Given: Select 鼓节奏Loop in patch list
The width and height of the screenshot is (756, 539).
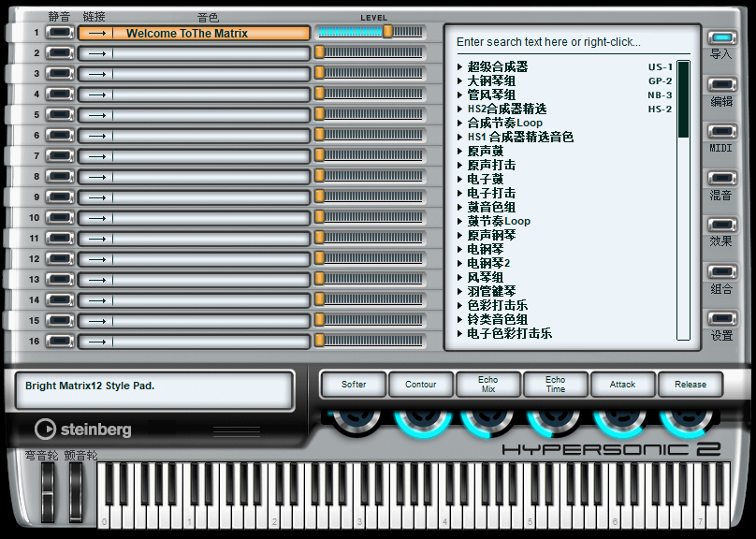Looking at the screenshot, I should 499,221.
